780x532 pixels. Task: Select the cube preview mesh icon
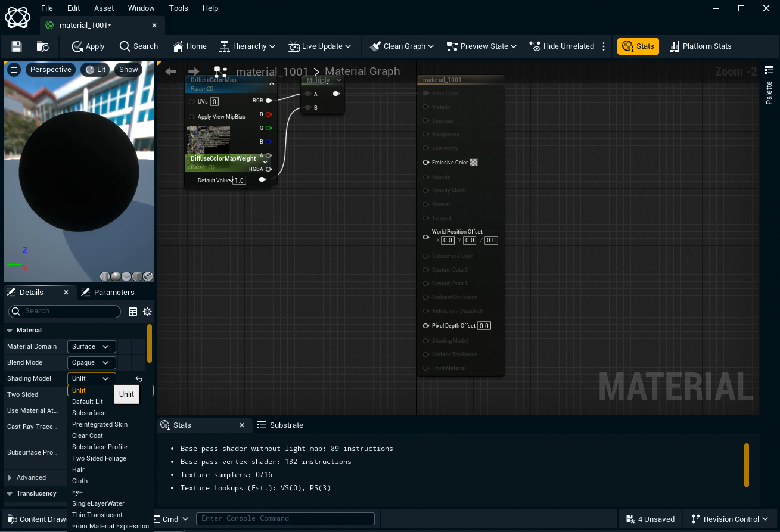point(136,276)
